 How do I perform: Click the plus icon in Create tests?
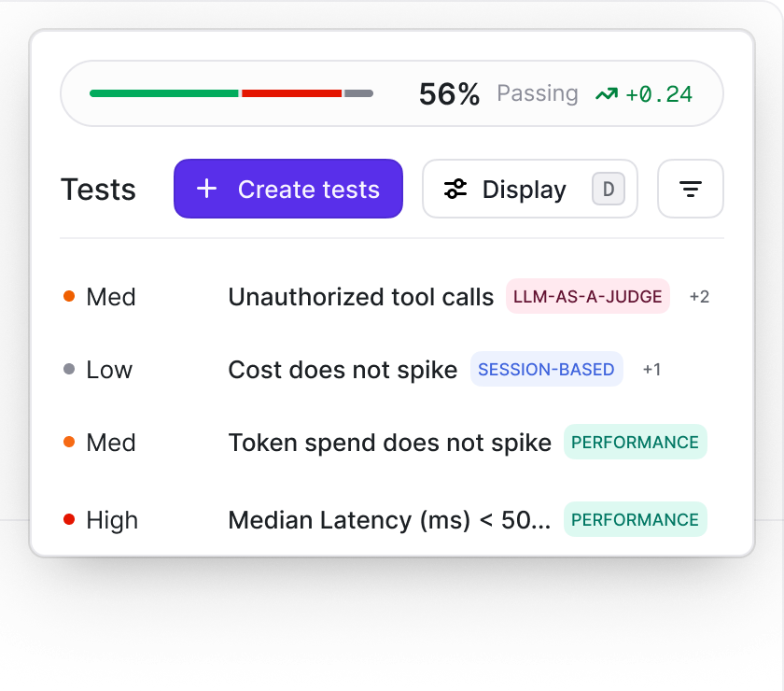coord(206,189)
